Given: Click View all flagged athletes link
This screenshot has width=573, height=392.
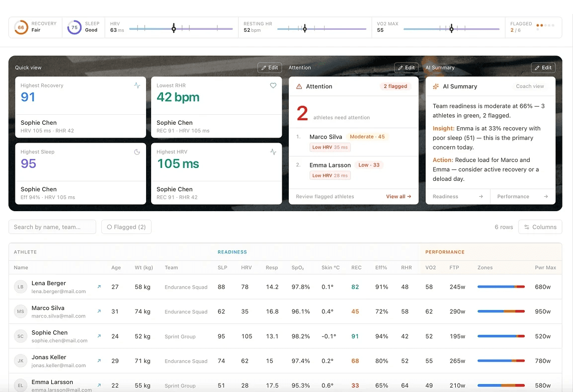Looking at the screenshot, I should tap(399, 197).
